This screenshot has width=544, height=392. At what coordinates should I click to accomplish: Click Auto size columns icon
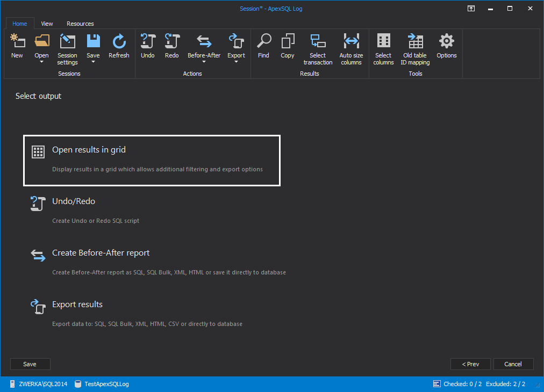point(351,42)
